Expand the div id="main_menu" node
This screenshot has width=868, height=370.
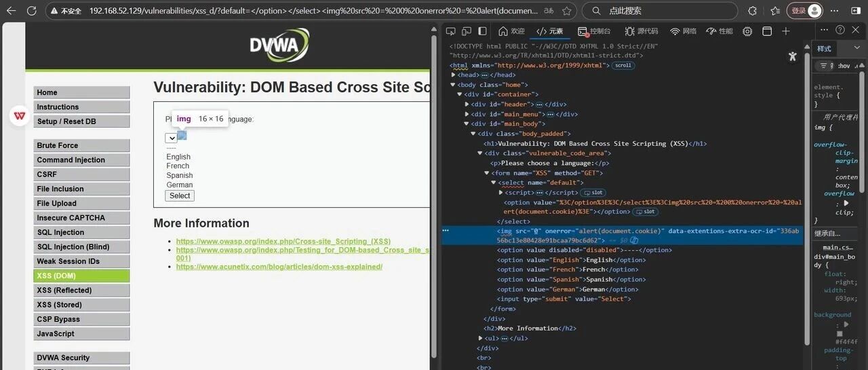click(x=467, y=114)
